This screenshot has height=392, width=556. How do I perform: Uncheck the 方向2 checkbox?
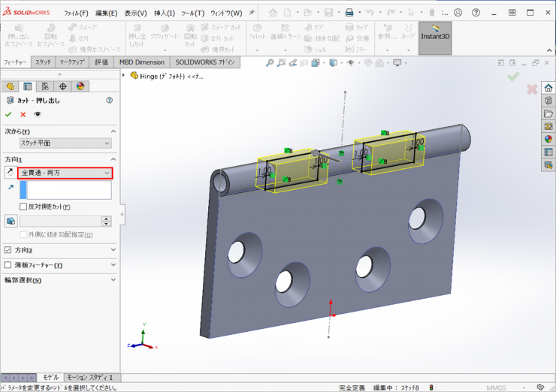(8, 250)
